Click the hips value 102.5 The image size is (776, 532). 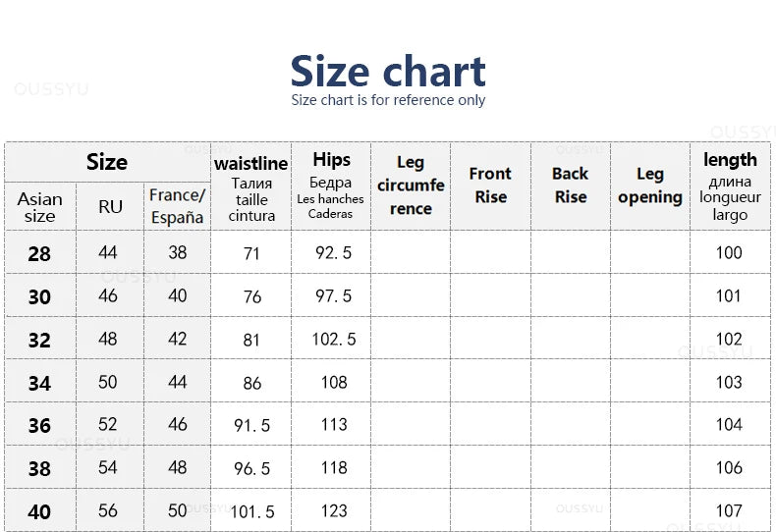point(335,340)
